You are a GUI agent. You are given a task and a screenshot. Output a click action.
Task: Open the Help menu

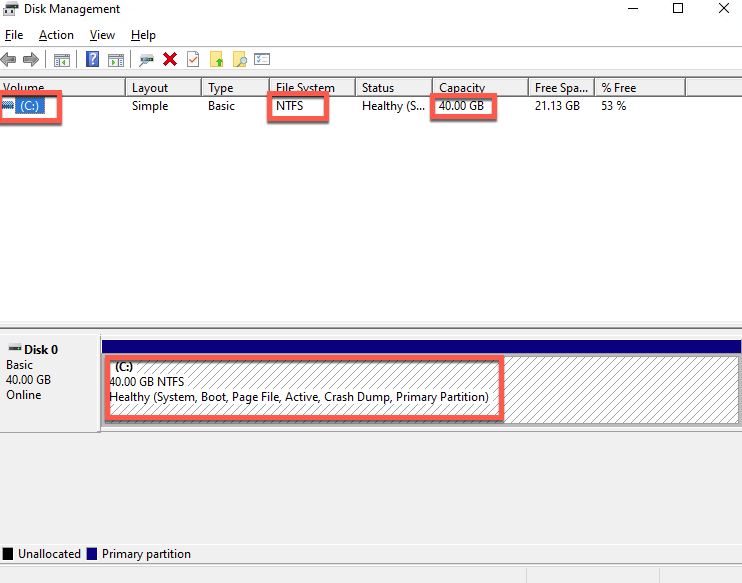click(x=143, y=35)
